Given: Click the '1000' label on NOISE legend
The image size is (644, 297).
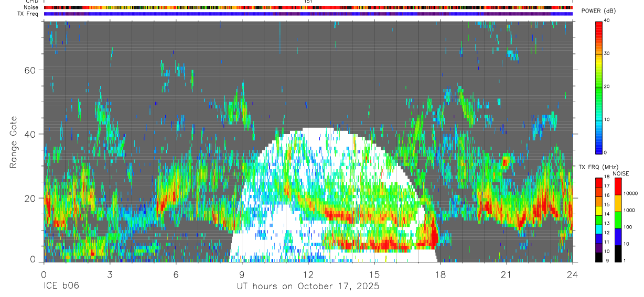Looking at the screenshot, I should [x=629, y=210].
